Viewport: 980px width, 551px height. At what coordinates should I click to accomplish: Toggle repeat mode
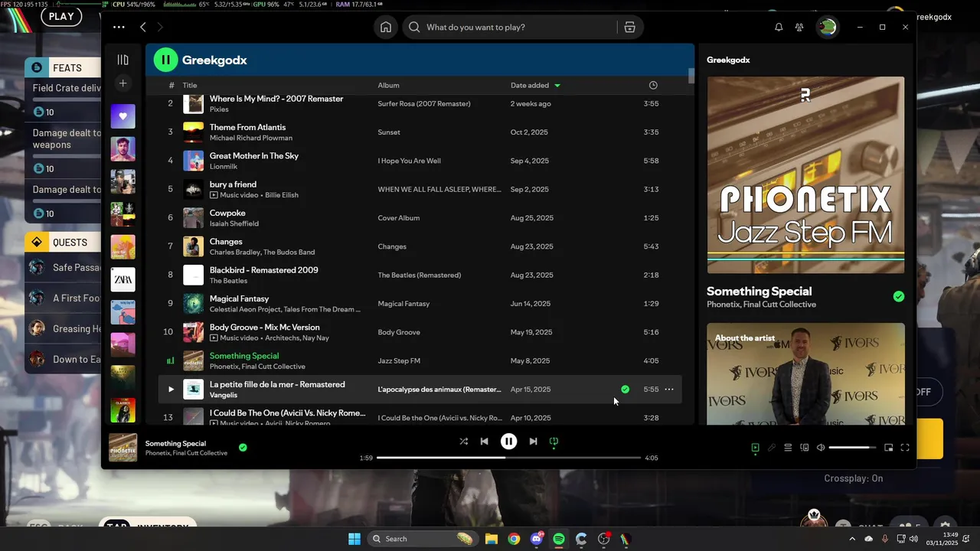554,442
